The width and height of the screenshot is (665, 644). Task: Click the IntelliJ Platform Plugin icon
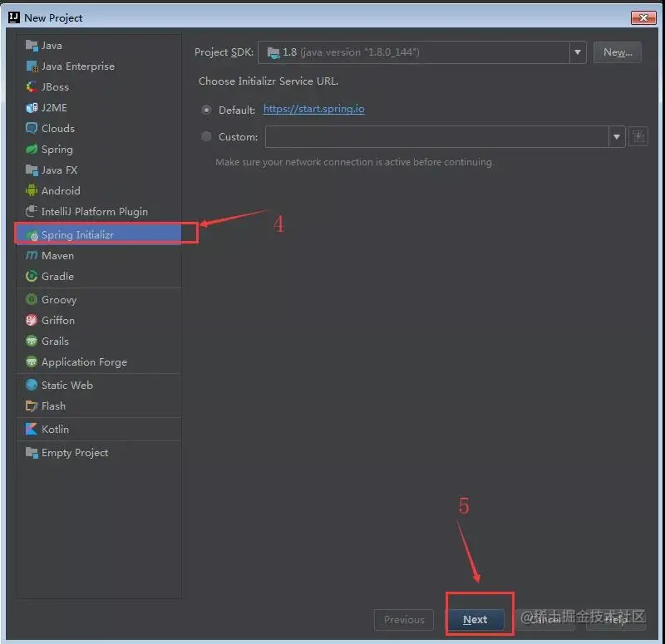pyautogui.click(x=32, y=211)
